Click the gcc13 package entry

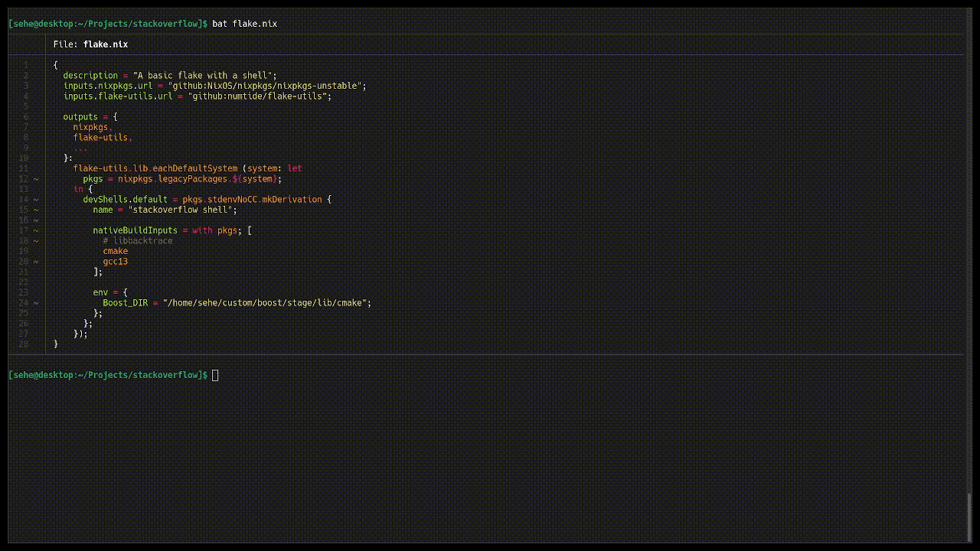coord(116,262)
